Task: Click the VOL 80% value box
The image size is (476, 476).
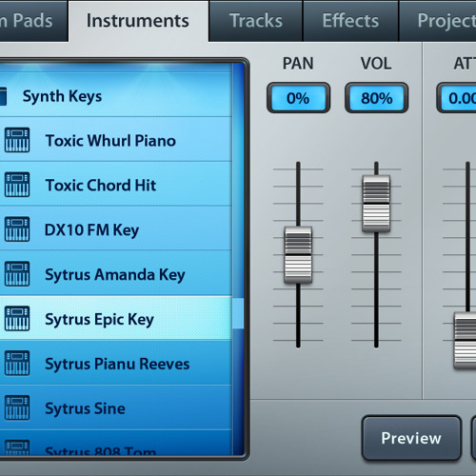Action: pyautogui.click(x=376, y=98)
